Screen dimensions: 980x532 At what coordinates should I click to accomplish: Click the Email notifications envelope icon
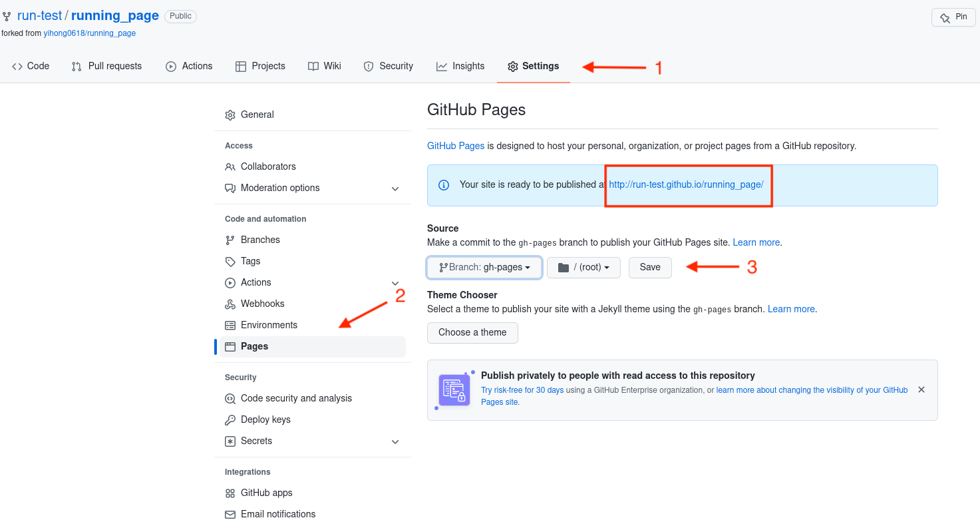pyautogui.click(x=230, y=515)
